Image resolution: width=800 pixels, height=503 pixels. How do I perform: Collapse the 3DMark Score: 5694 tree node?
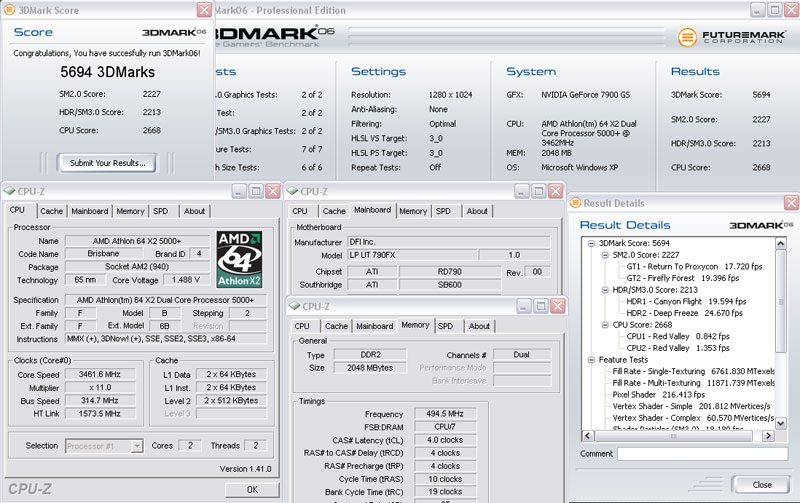point(591,243)
